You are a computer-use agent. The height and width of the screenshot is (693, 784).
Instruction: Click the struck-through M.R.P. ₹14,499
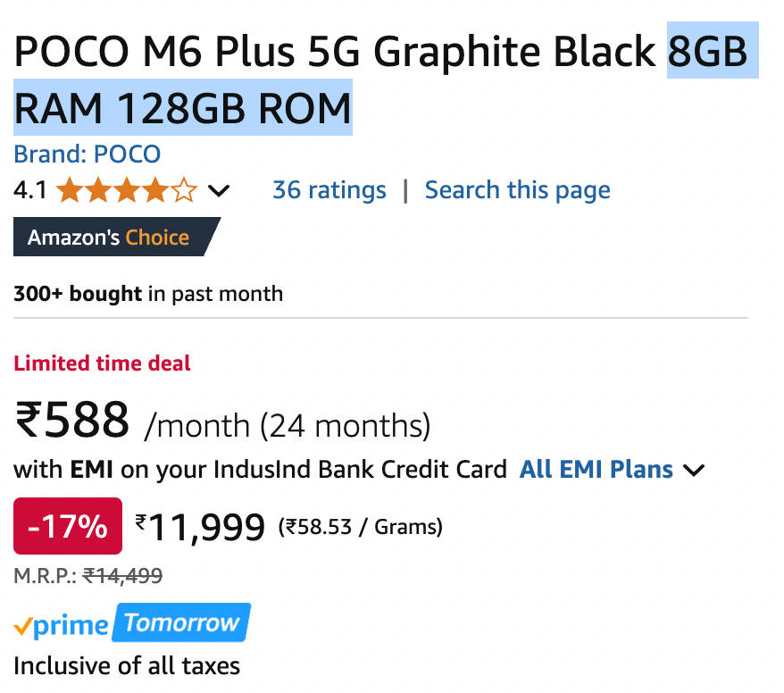click(122, 576)
